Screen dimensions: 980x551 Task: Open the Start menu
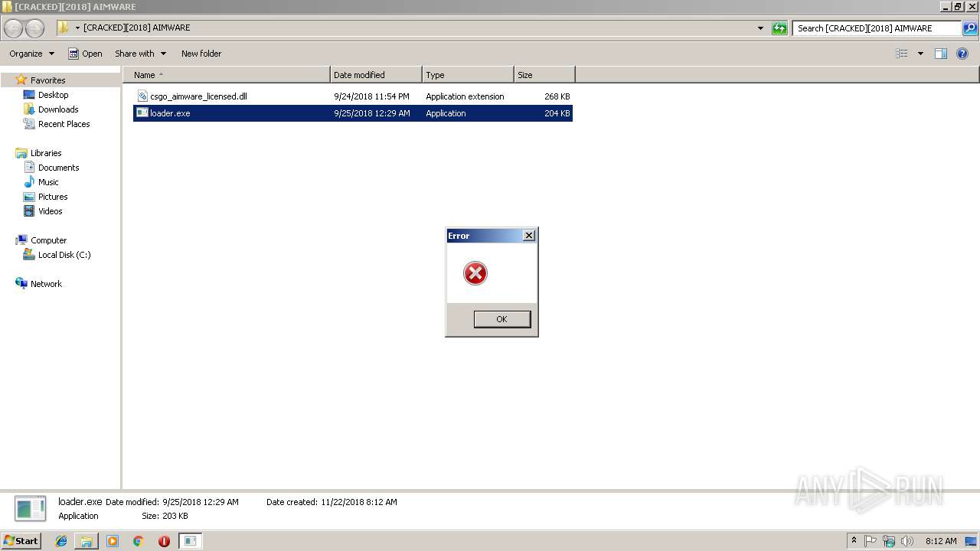tap(21, 540)
